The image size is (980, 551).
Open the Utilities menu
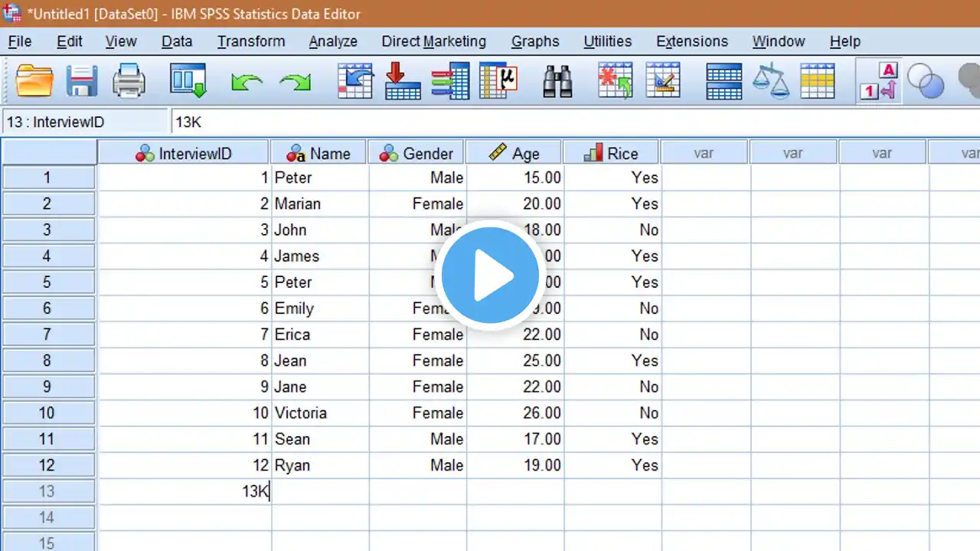click(608, 41)
